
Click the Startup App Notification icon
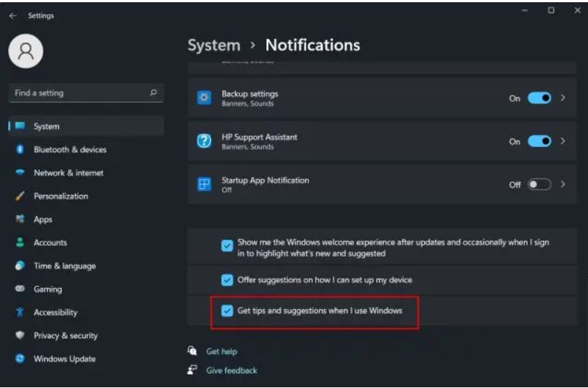click(x=205, y=184)
